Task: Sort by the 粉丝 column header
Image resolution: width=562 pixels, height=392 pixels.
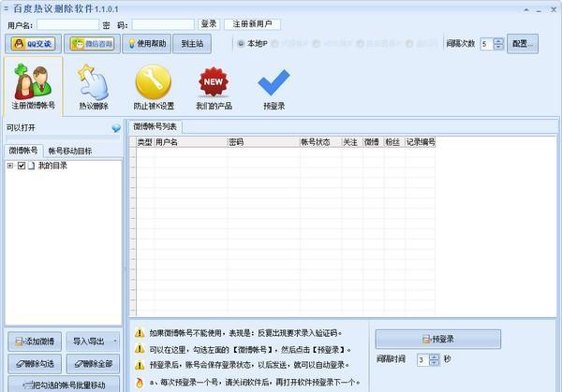Action: 394,142
